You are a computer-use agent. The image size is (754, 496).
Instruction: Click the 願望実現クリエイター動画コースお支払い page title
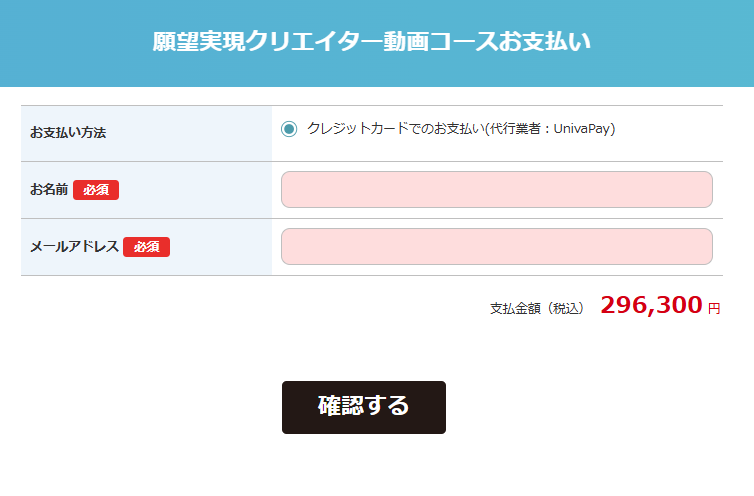pyautogui.click(x=372, y=42)
